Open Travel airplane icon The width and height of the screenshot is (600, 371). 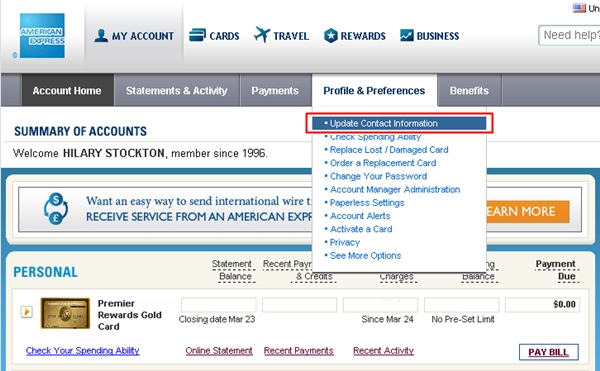coord(262,35)
